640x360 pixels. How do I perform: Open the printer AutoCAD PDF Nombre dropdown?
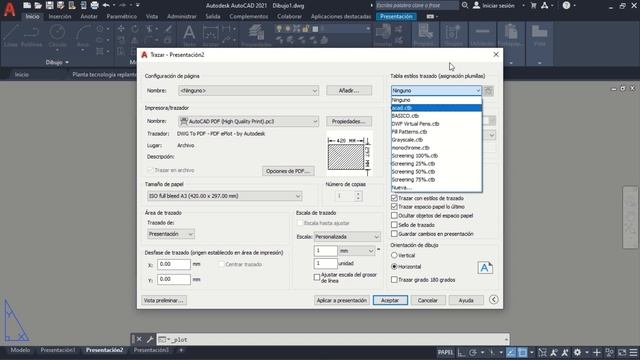(x=248, y=121)
